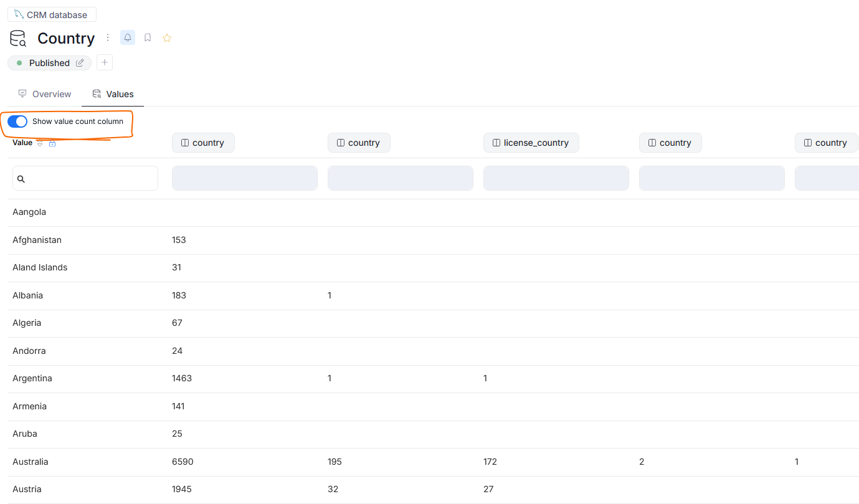Select the Values tab
The height and width of the screenshot is (504, 859).
pos(113,94)
